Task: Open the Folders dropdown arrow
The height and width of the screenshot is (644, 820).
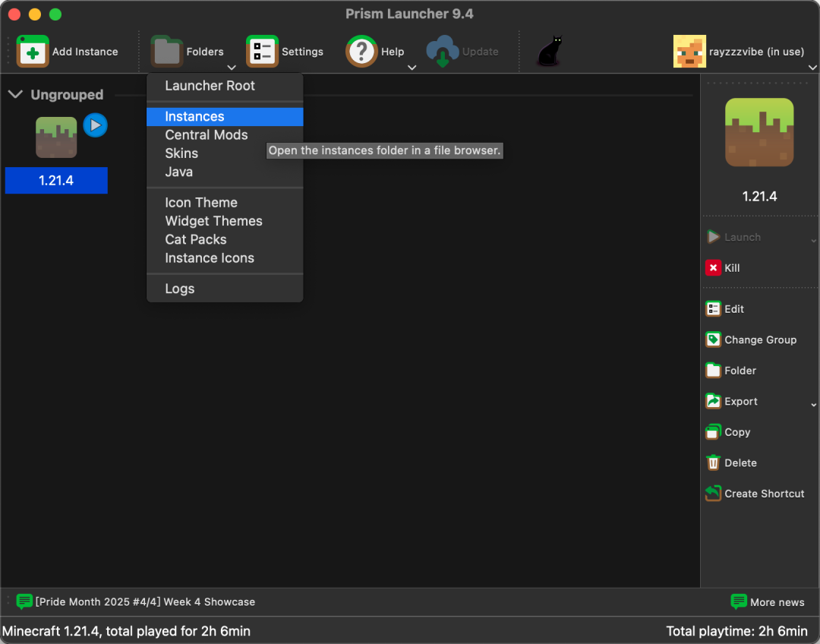Action: tap(231, 68)
